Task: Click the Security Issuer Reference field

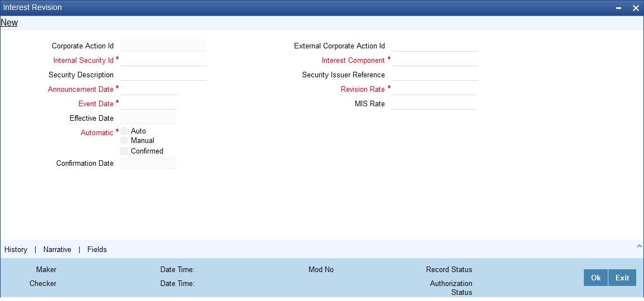Action: [435, 75]
